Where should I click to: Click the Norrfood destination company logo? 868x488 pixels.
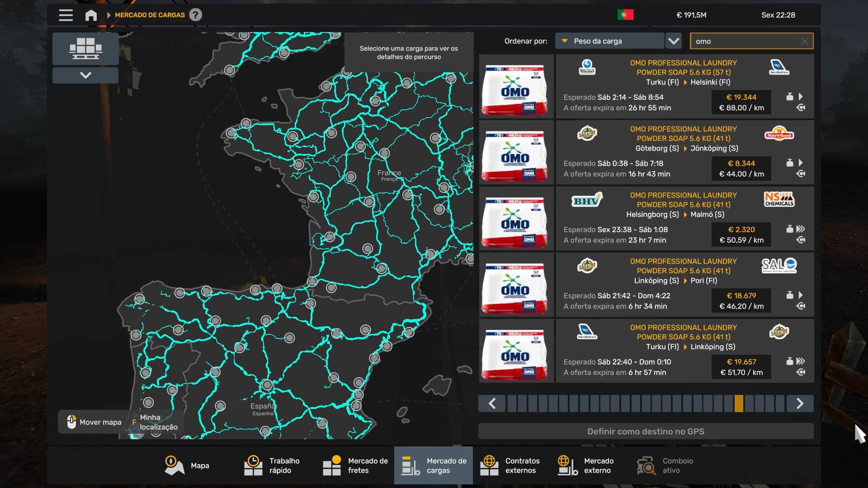click(779, 134)
